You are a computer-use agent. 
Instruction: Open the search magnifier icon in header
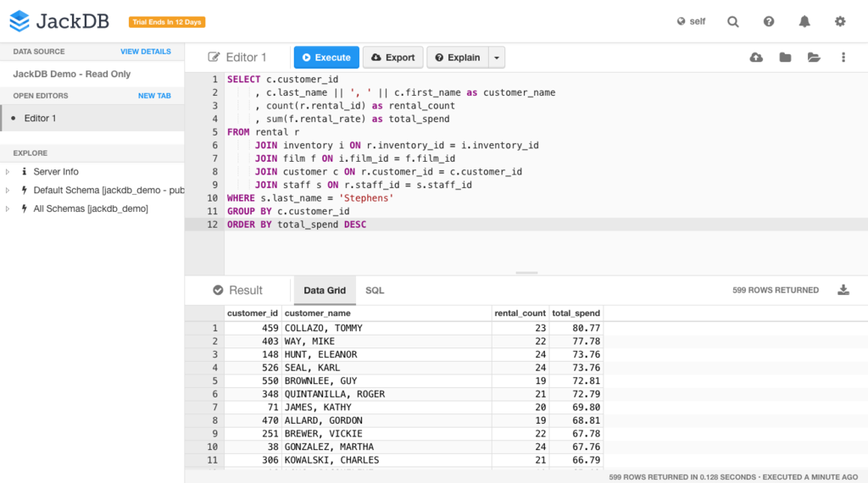coord(733,21)
